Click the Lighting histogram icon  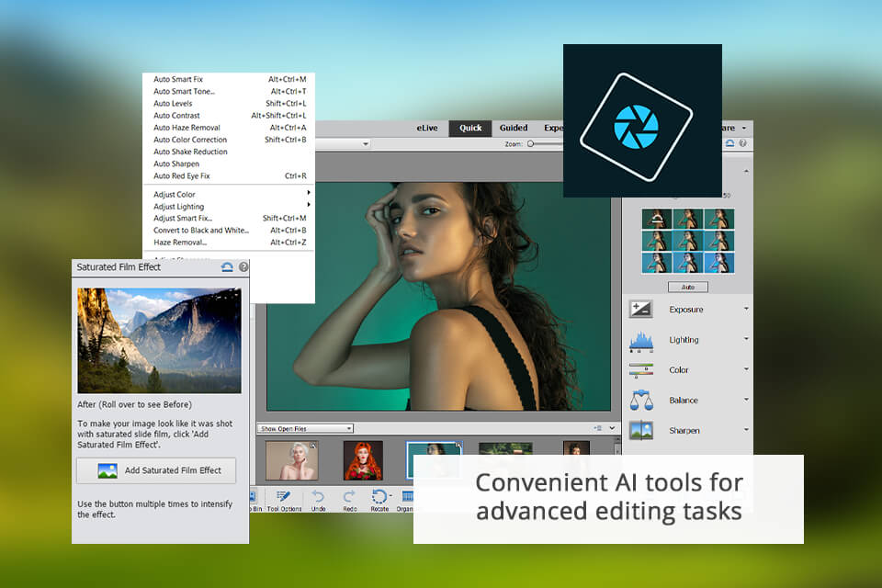(640, 341)
